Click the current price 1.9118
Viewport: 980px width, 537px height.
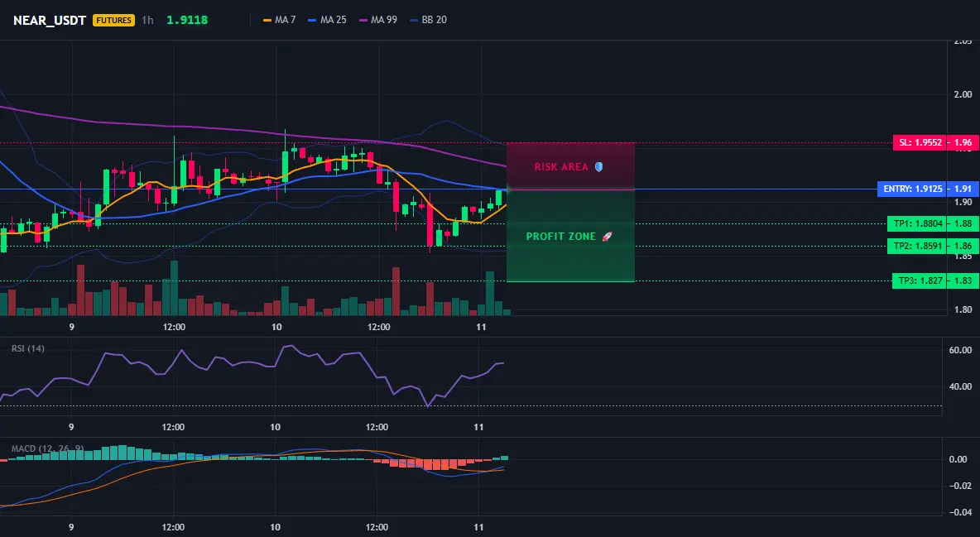(x=187, y=20)
